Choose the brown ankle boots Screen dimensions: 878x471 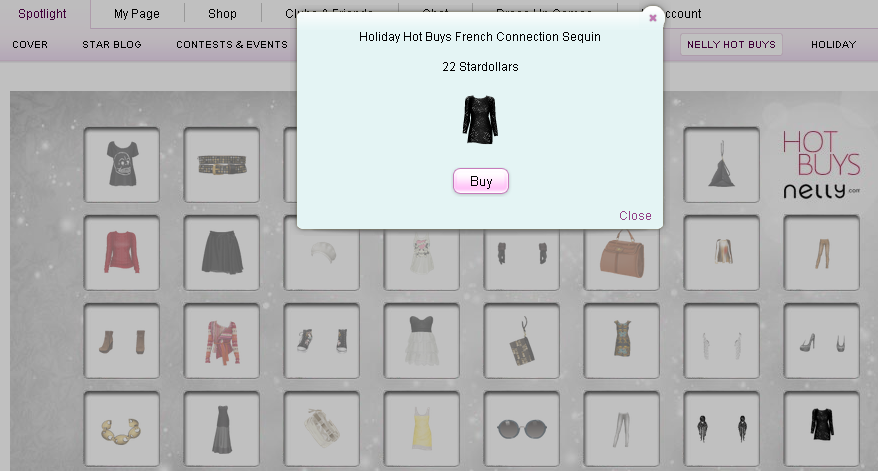point(122,341)
